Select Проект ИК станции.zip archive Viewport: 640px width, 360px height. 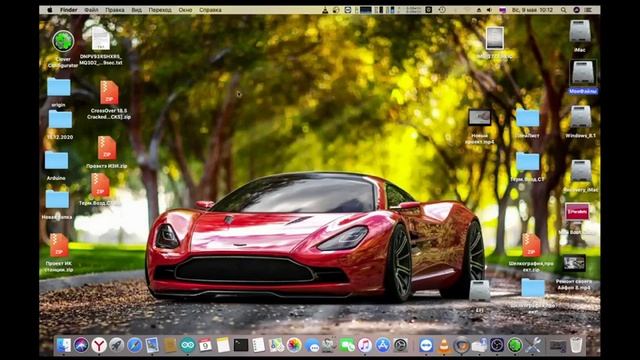point(59,245)
